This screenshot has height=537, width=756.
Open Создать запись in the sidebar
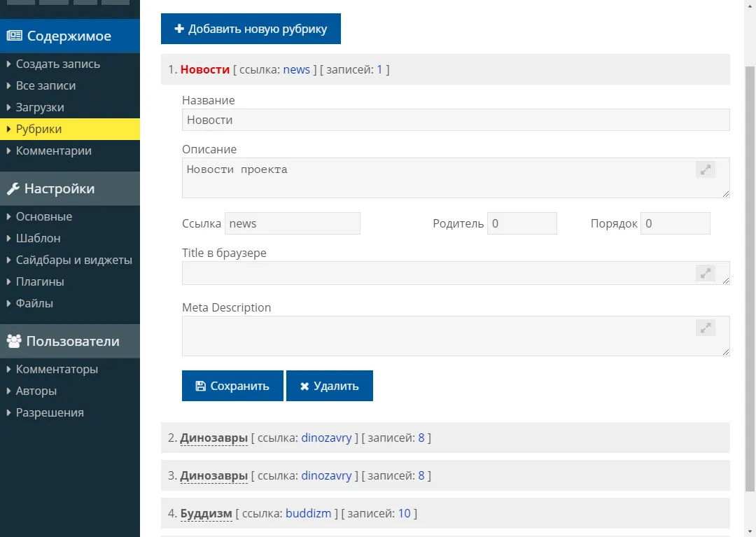click(x=58, y=64)
